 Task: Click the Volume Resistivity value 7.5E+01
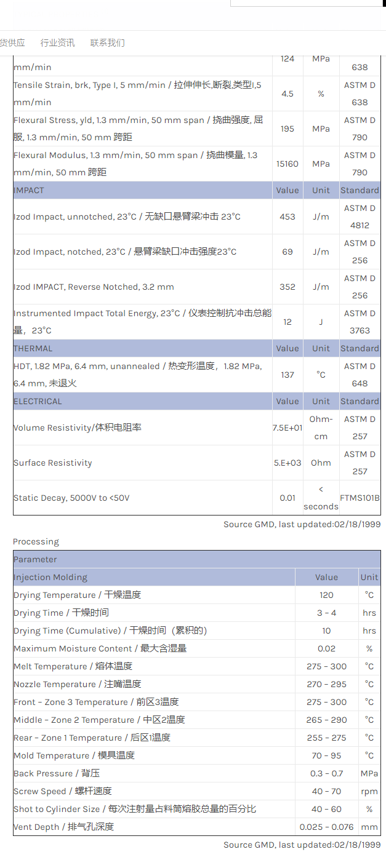[x=287, y=428]
